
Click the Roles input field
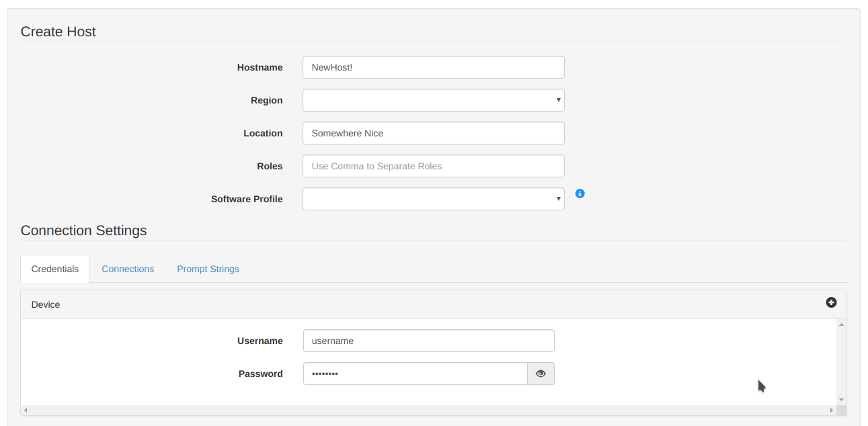[433, 166]
